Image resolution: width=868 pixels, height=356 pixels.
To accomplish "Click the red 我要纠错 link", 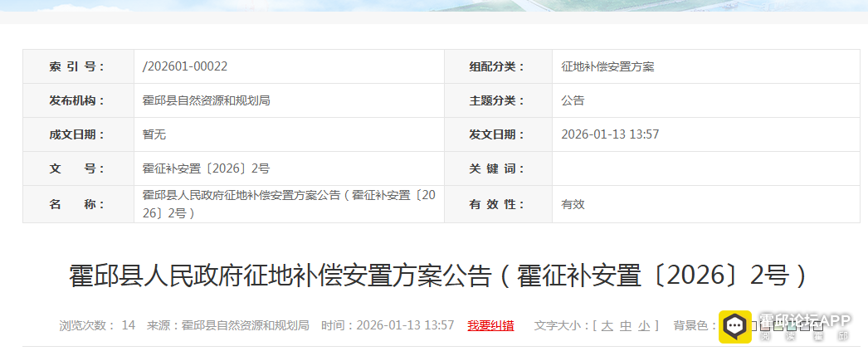I will pyautogui.click(x=490, y=325).
